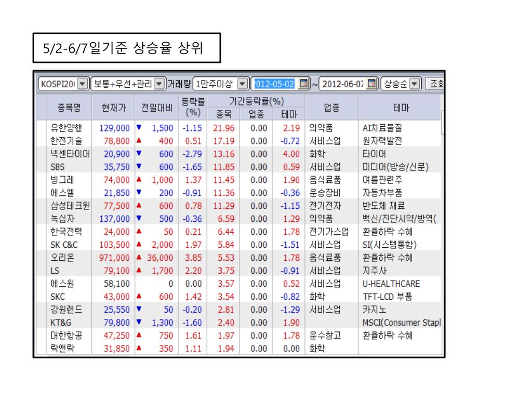Image resolution: width=532 pixels, height=399 pixels.
Task: Select the 2012-05-02 start date field
Action: 274,84
